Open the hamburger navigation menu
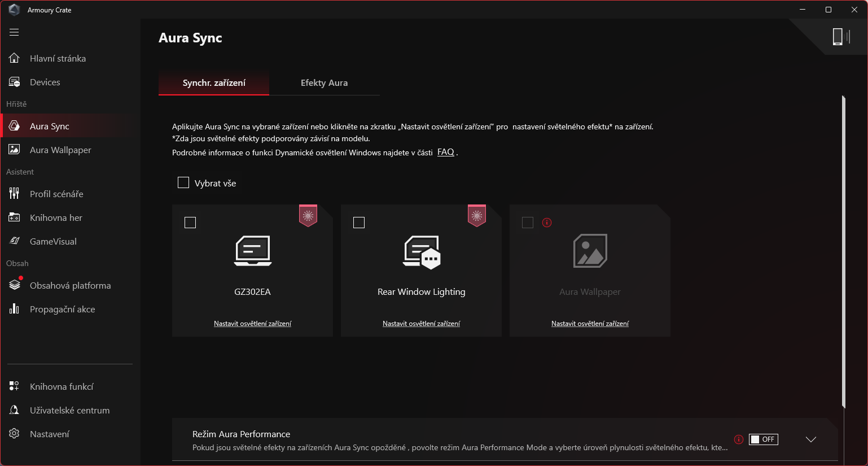 [x=14, y=32]
